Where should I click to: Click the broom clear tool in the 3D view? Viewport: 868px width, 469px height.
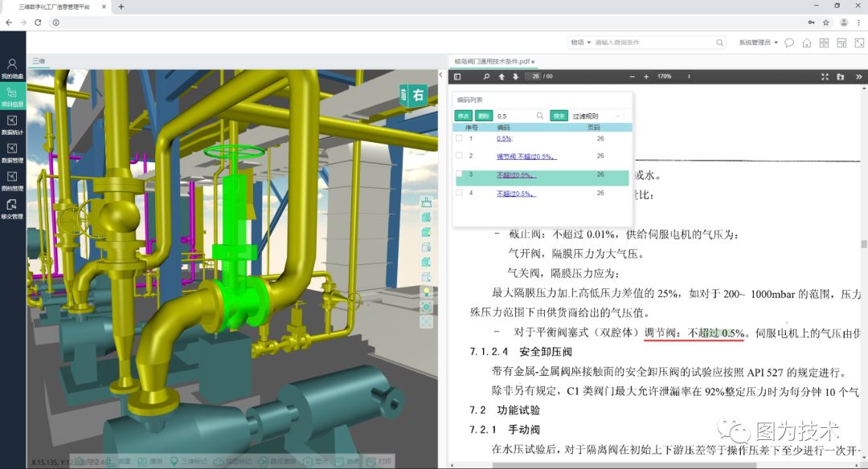point(426,202)
